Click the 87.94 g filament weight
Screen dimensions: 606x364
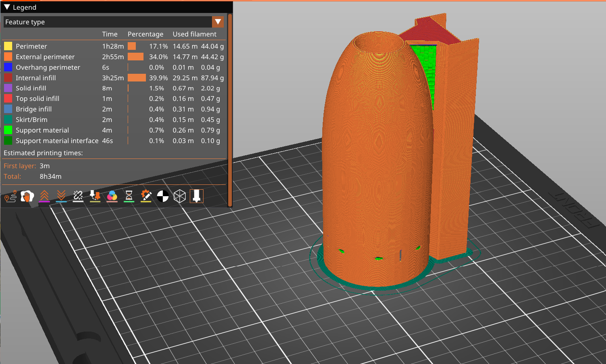click(x=212, y=78)
